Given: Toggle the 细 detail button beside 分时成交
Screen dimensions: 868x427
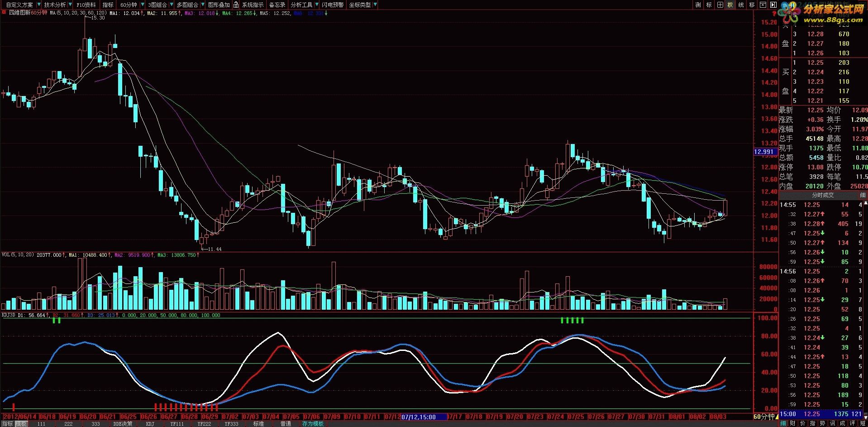Looking at the screenshot, I should (x=862, y=195).
